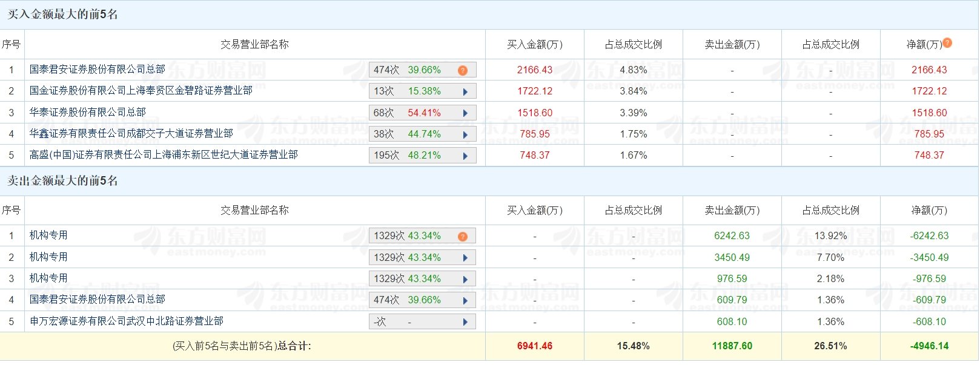Click the 3.84% share cell
The width and height of the screenshot is (980, 365).
634,91
